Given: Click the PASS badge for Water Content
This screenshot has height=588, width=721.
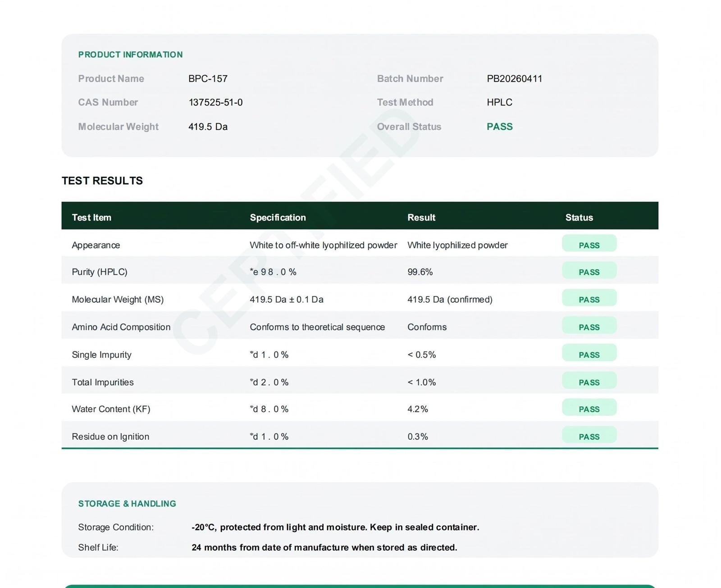Looking at the screenshot, I should [x=589, y=408].
